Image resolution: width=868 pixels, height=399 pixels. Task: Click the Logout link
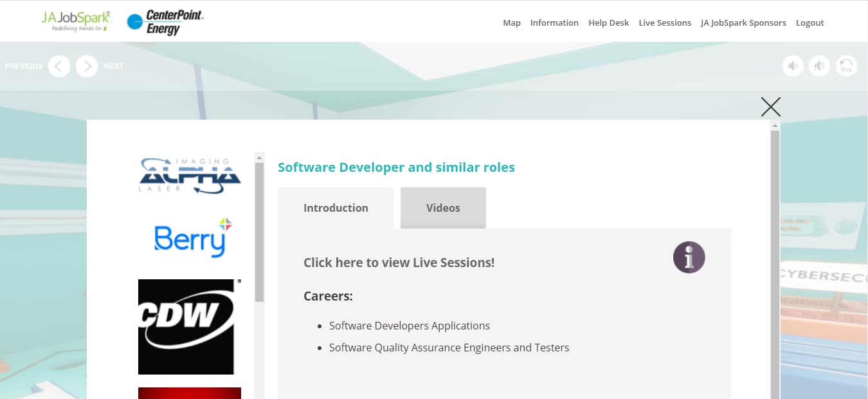pyautogui.click(x=809, y=23)
